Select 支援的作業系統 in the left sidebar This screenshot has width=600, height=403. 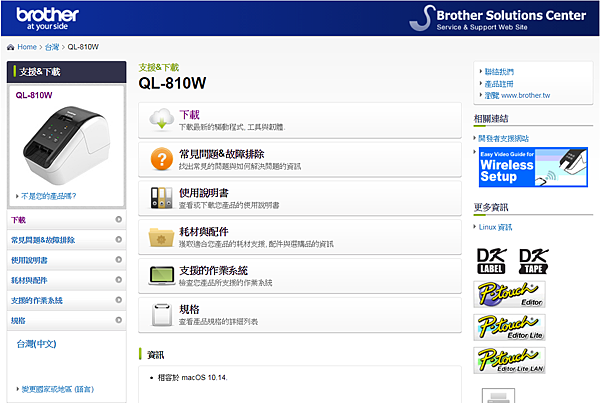(36, 300)
